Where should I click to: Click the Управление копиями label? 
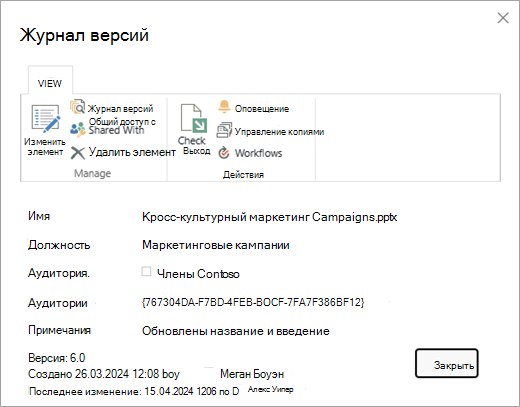click(279, 132)
